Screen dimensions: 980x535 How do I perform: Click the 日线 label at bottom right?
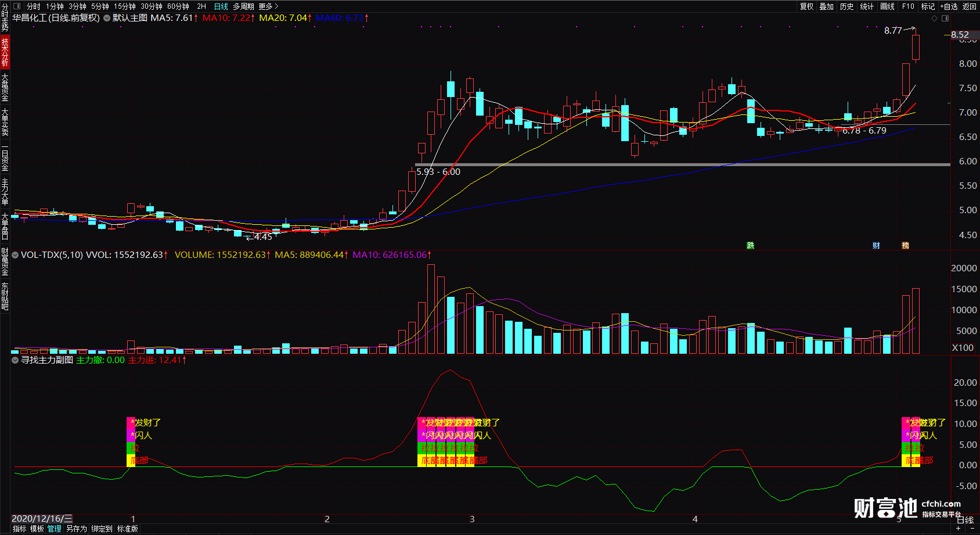[965, 520]
